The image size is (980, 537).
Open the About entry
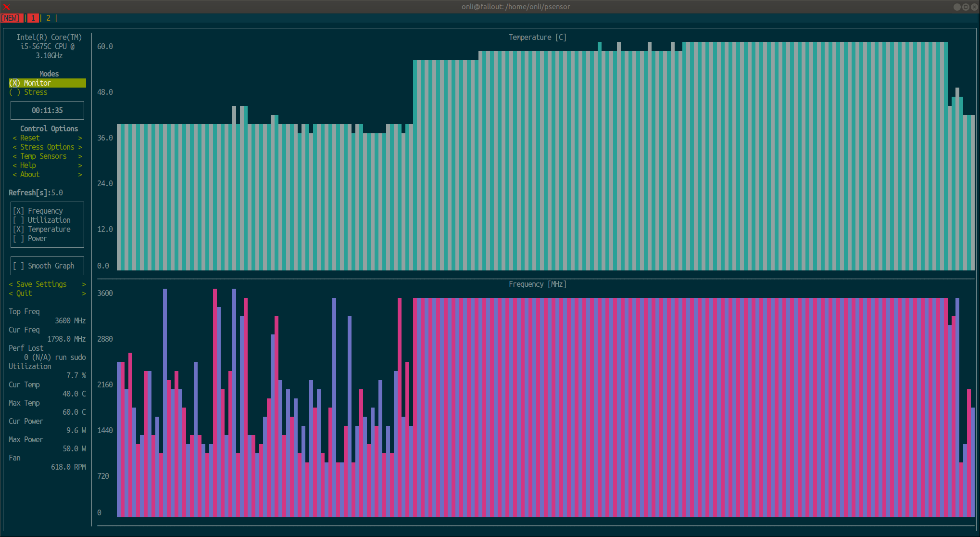tap(47, 174)
